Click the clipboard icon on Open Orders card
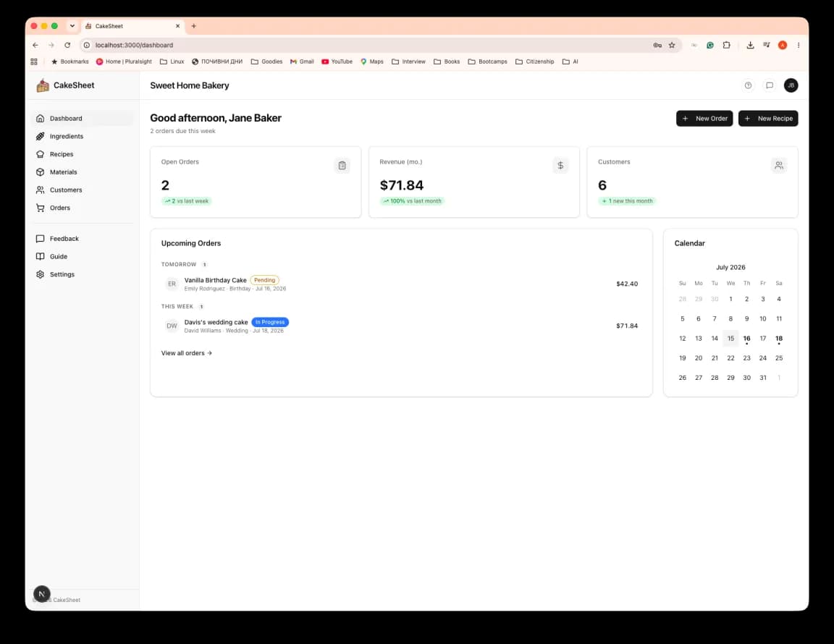Screen dimensions: 834x644 click(x=342, y=166)
